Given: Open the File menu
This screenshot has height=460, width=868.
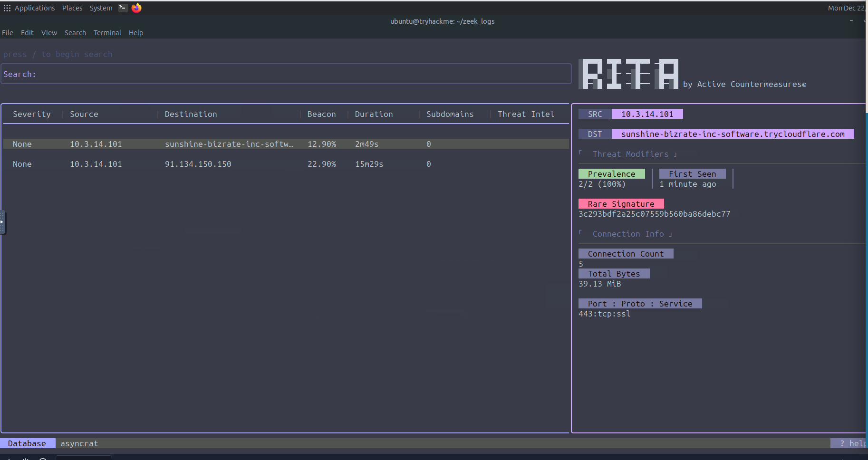Looking at the screenshot, I should 8,33.
